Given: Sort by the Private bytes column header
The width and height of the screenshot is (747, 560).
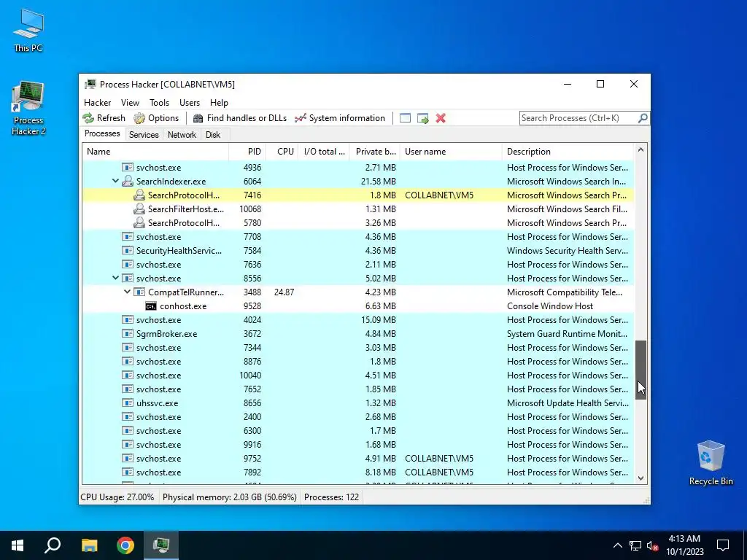Looking at the screenshot, I should pyautogui.click(x=374, y=152).
